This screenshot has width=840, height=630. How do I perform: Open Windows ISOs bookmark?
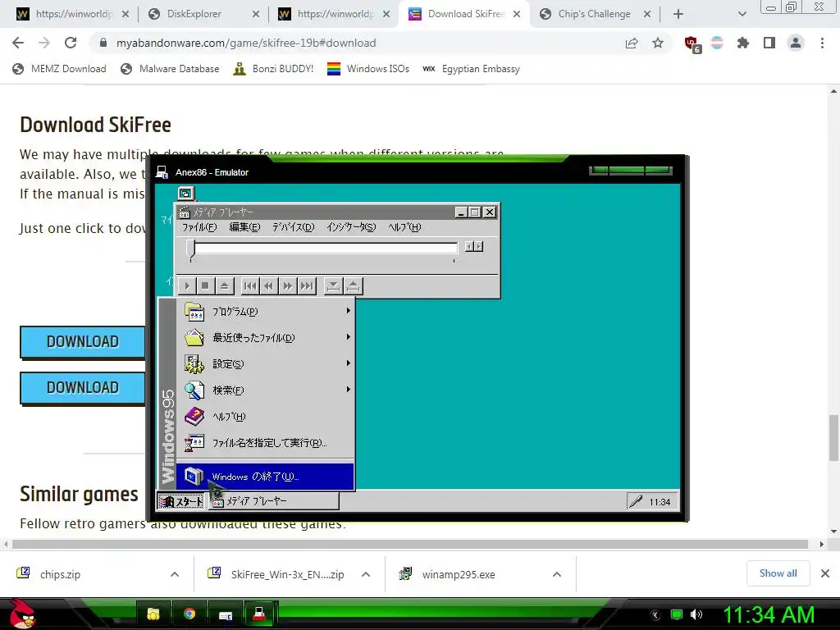(368, 69)
